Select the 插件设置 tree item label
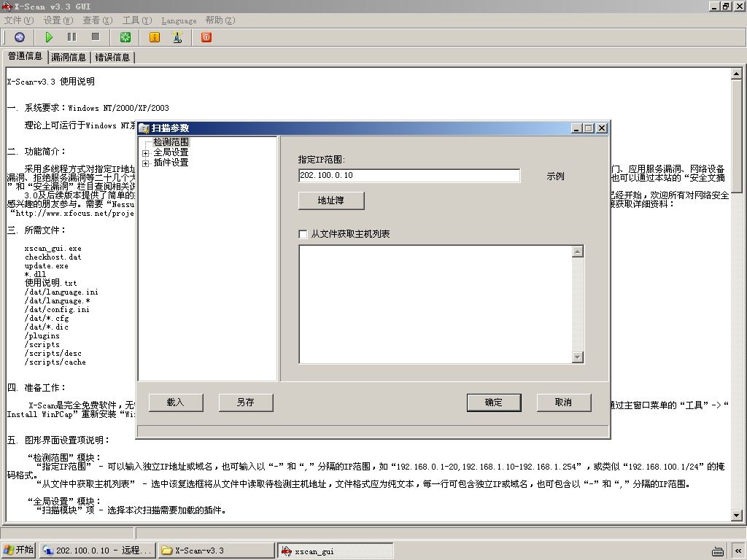The image size is (747, 560). (x=171, y=163)
